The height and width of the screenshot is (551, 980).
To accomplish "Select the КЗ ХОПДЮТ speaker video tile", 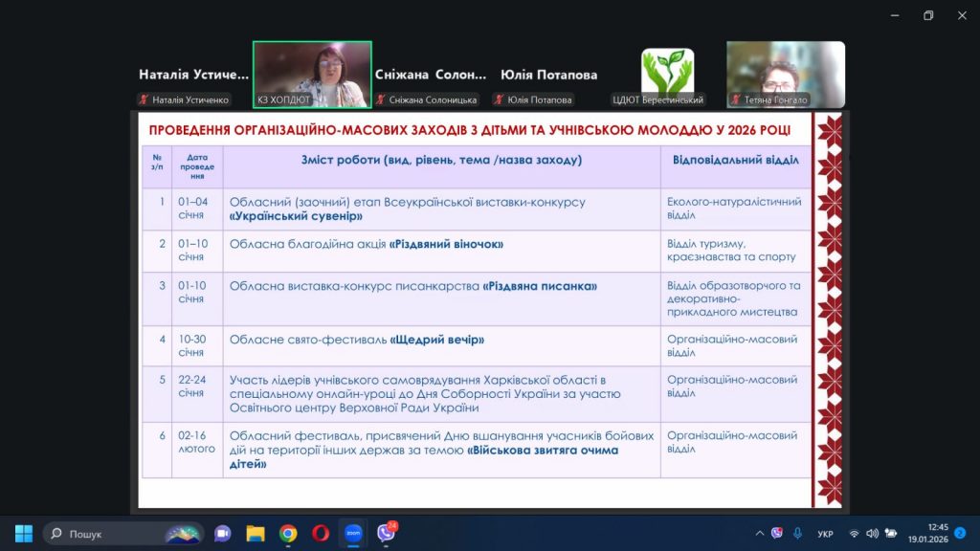I will 312,75.
